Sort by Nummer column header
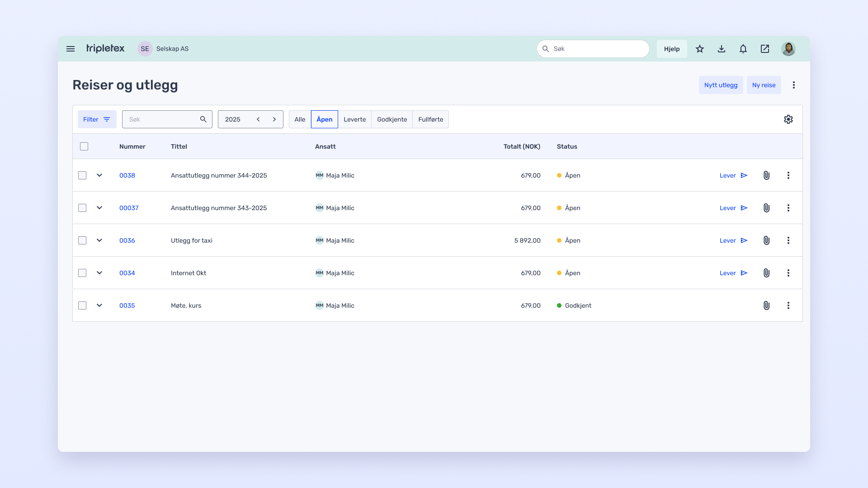Screen dimensions: 868x488 click(132, 146)
